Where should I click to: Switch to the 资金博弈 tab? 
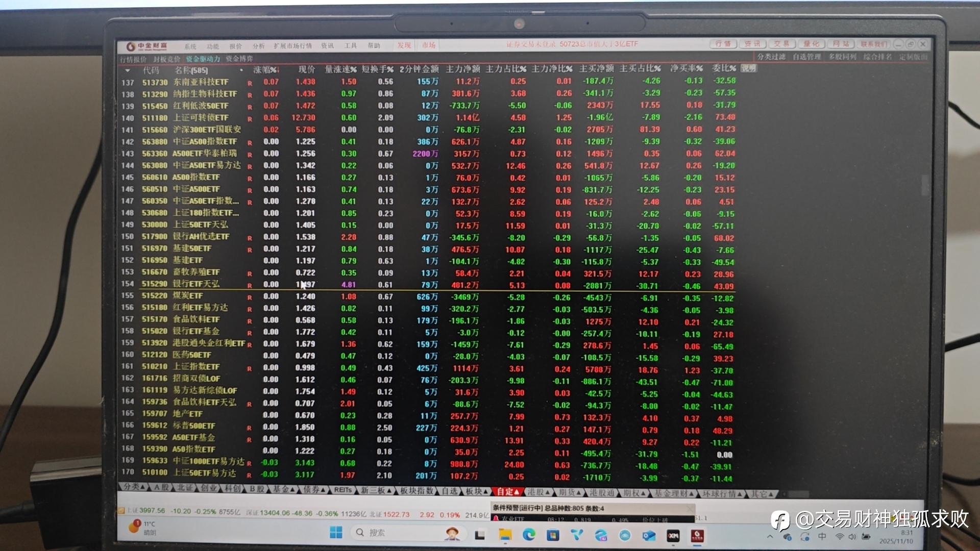click(239, 59)
